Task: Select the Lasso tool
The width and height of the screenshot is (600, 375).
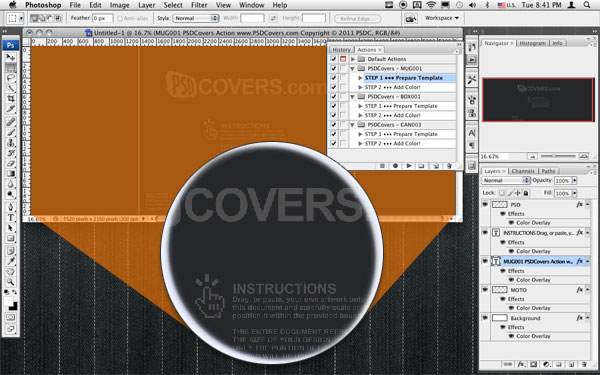Action: [11, 78]
